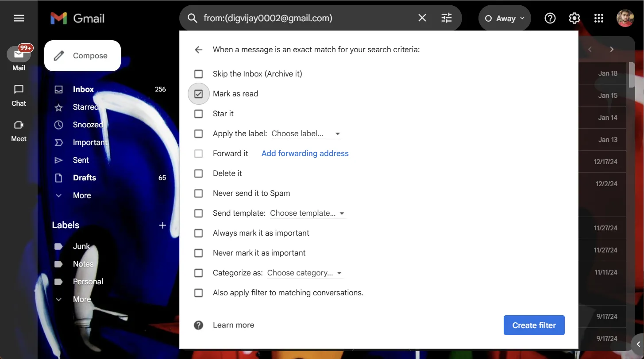
Task: Enable Skip the Inbox checkbox
Action: coord(199,74)
